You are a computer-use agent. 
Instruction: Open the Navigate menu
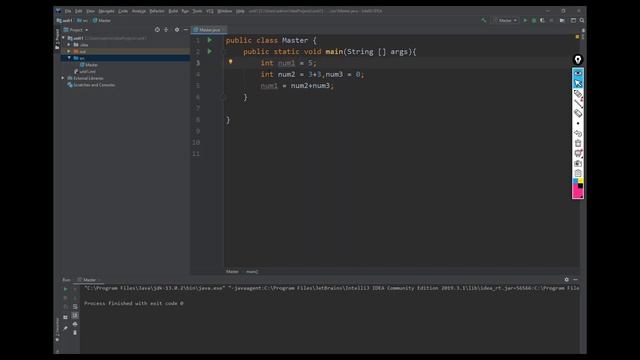(x=106, y=11)
